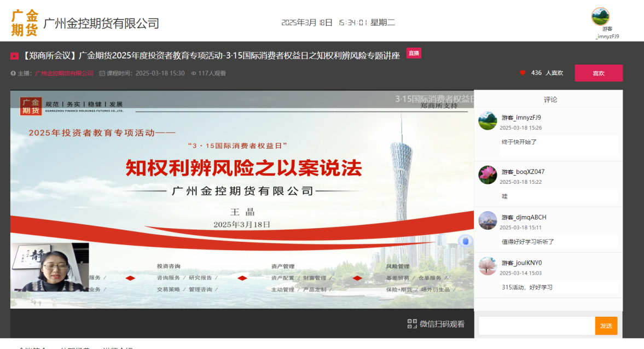The width and height of the screenshot is (644, 349).
Task: Click the slide title 知权利辨风险之以案说法
Action: (x=243, y=168)
